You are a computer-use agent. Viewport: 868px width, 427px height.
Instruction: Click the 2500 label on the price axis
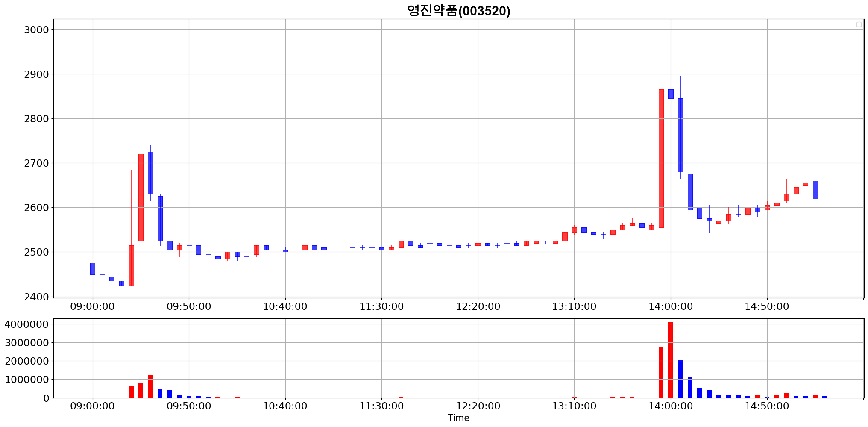click(x=36, y=252)
